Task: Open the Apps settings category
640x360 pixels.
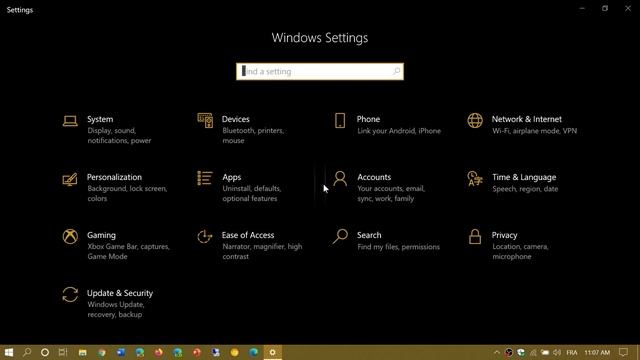Action: [x=239, y=187]
